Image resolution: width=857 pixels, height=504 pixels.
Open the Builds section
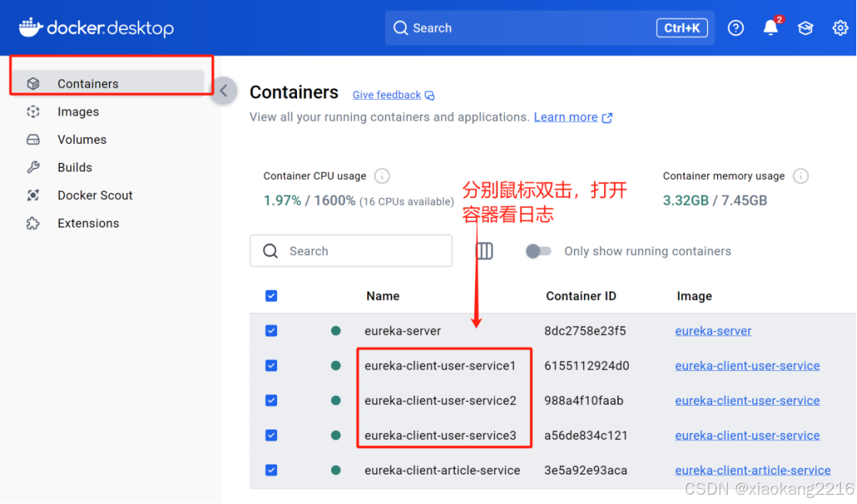[x=74, y=167]
